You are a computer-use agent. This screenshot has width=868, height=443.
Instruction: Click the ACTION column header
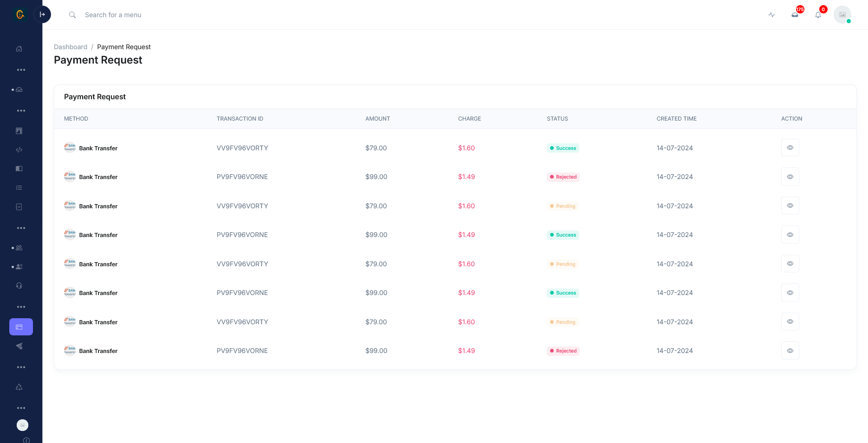tap(792, 119)
